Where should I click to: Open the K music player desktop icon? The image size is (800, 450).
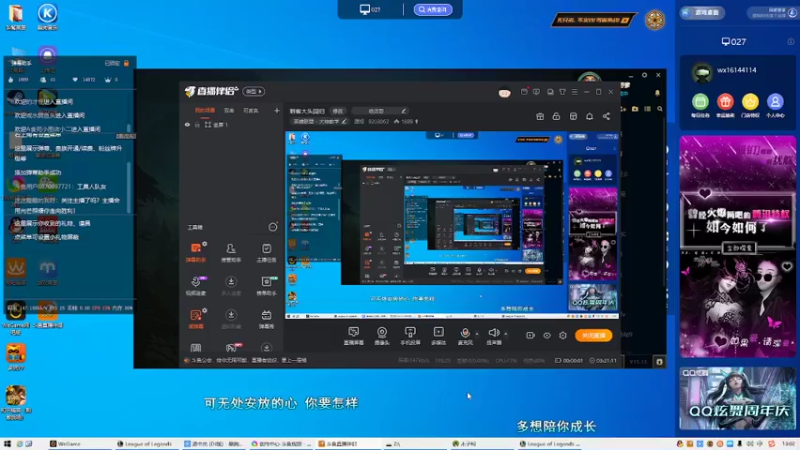(47, 16)
